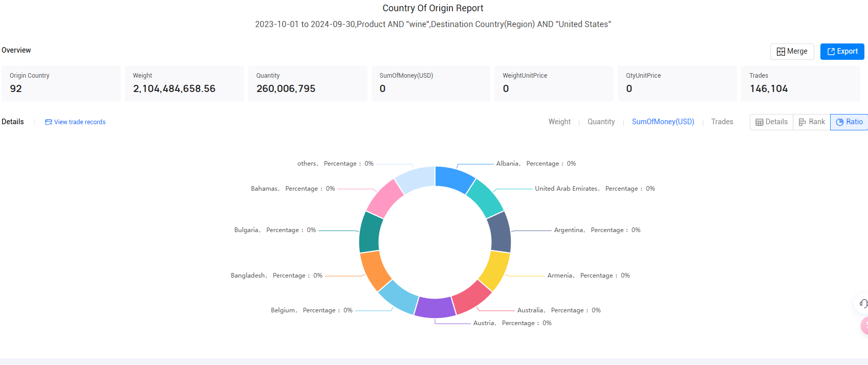Click the Export button label
Screen dimensions: 868x365
tap(847, 51)
